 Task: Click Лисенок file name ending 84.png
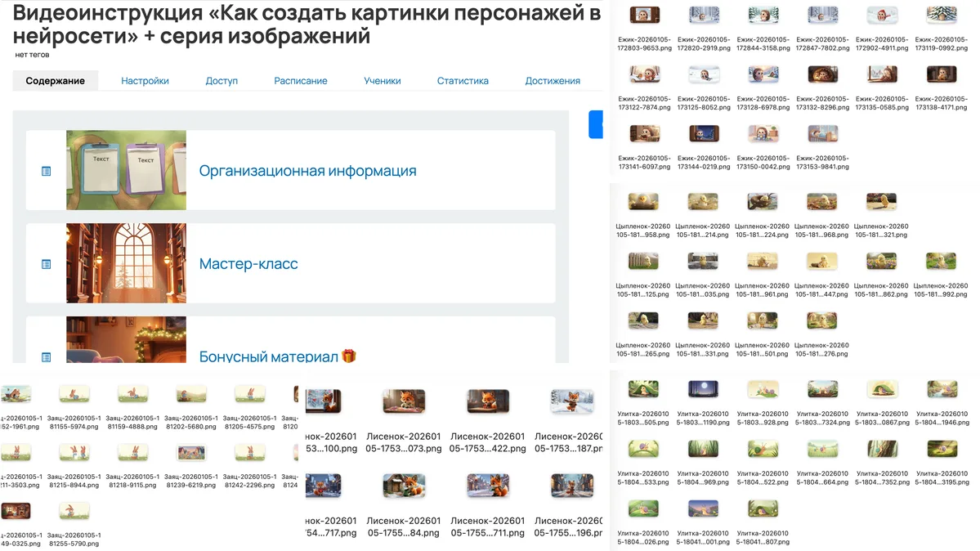tap(404, 526)
